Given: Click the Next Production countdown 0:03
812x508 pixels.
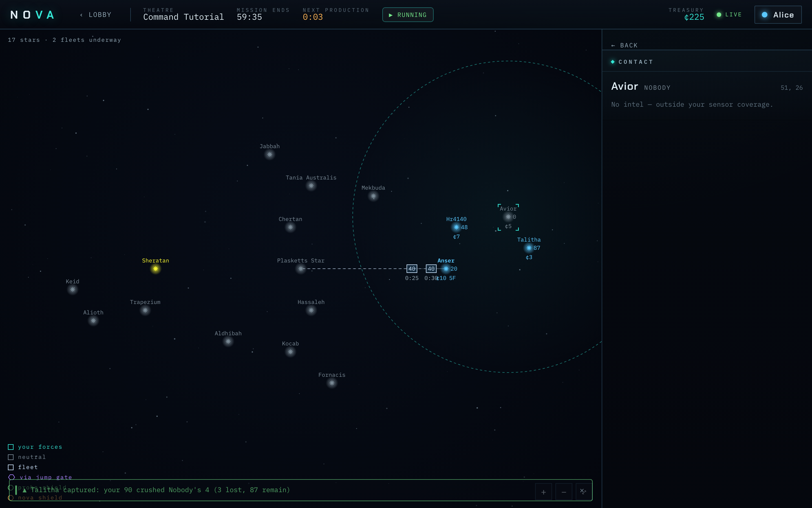Looking at the screenshot, I should pyautogui.click(x=313, y=17).
